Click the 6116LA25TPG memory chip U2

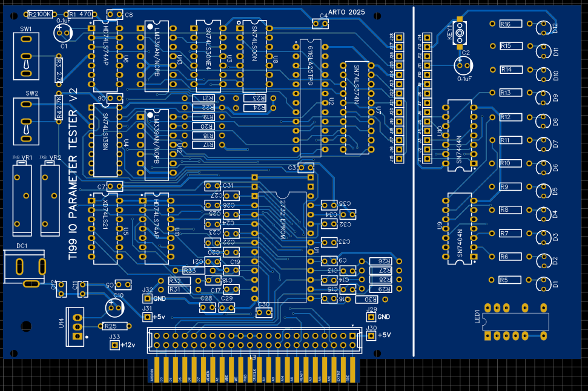(x=310, y=96)
